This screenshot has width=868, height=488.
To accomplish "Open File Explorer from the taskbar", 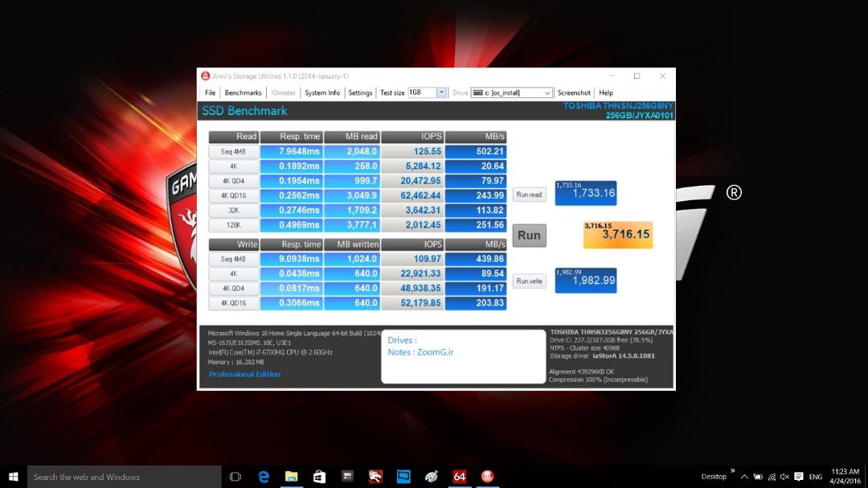I will [291, 477].
